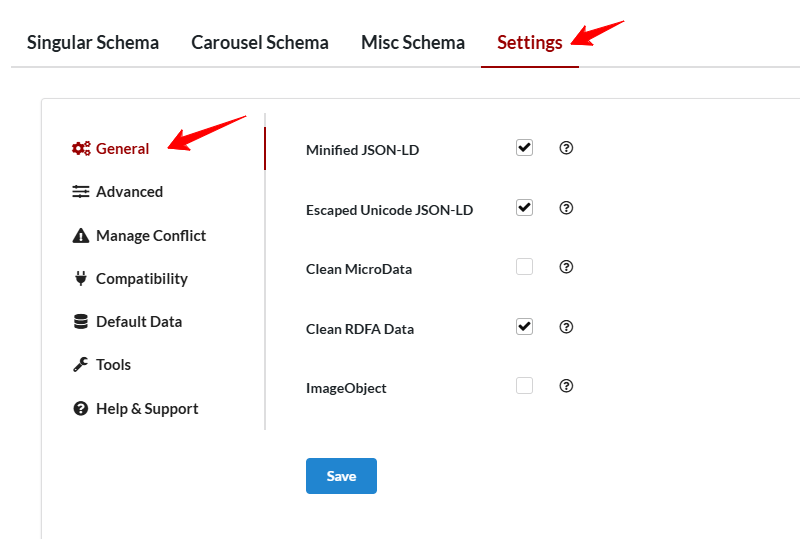The height and width of the screenshot is (539, 800).
Task: Click the question circle icon beside Help & Support
Action: 81,408
